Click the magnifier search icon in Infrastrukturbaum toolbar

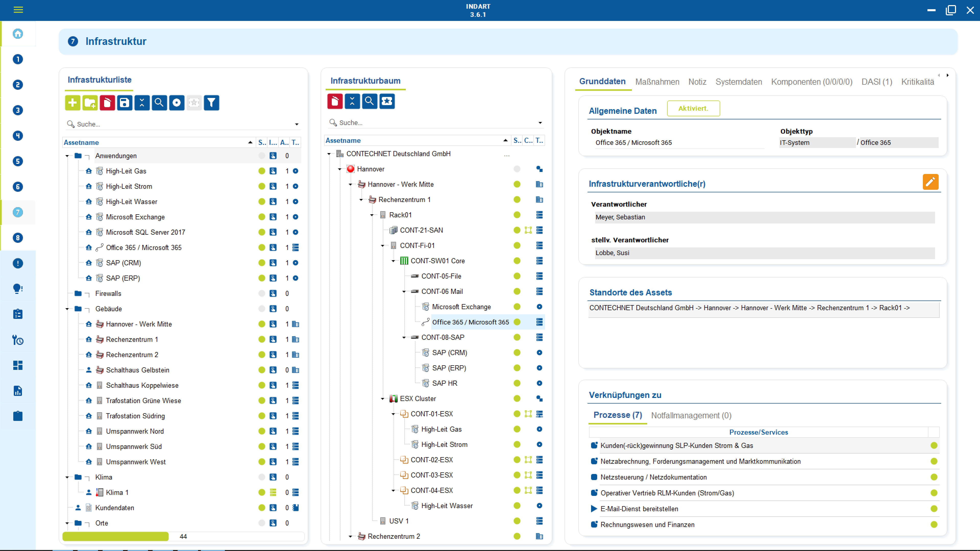click(369, 101)
